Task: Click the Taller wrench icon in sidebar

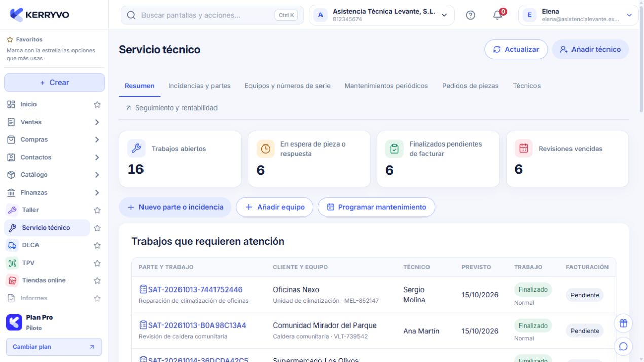Action: tap(12, 210)
